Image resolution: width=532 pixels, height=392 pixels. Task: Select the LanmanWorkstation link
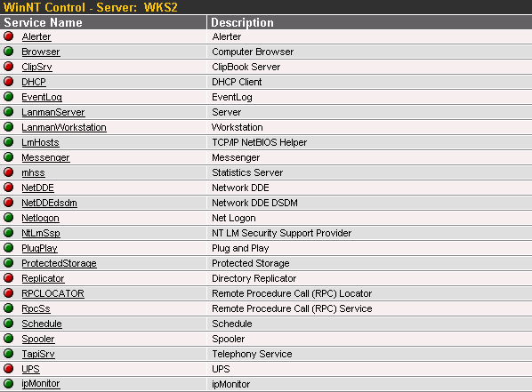[x=64, y=127]
